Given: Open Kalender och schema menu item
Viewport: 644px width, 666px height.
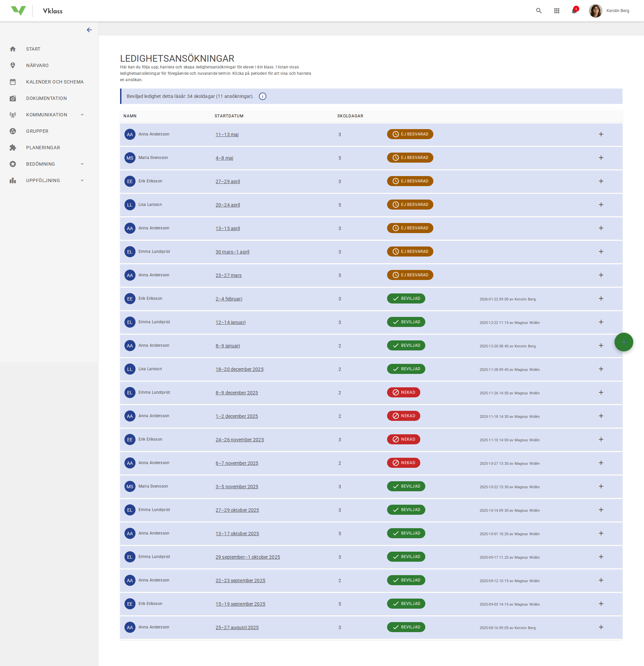Looking at the screenshot, I should click(55, 82).
